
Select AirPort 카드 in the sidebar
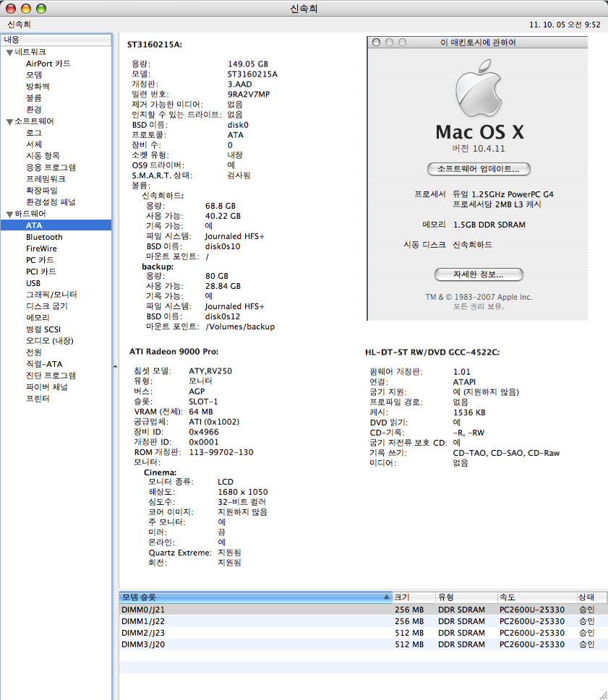click(x=48, y=64)
